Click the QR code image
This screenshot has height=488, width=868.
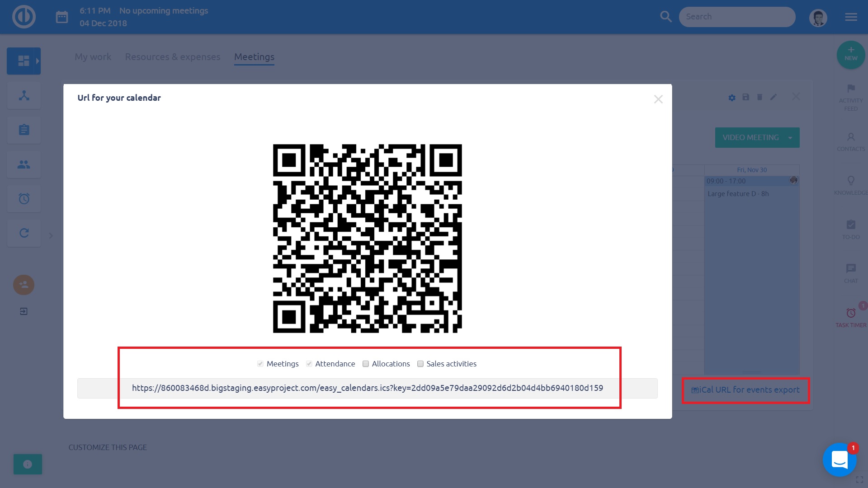tap(367, 239)
